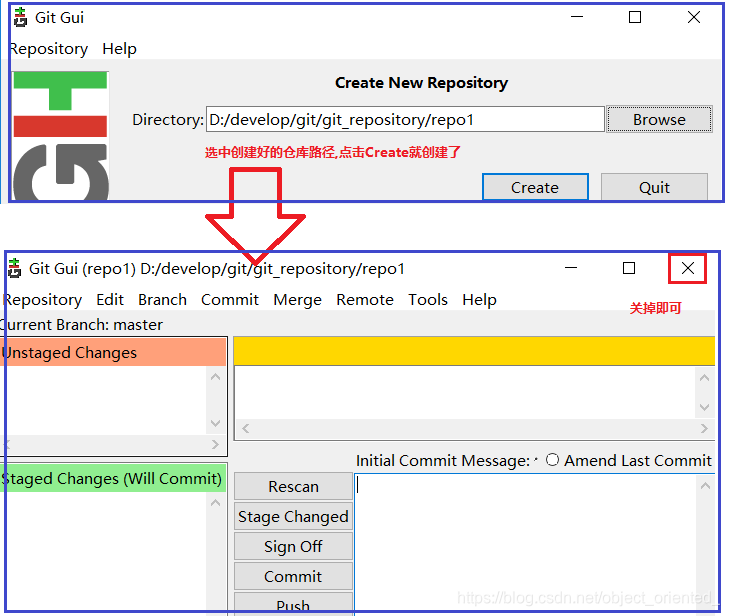Click up arrow of diff pane scrollbar
Screen dimensions: 730x616
(704, 378)
